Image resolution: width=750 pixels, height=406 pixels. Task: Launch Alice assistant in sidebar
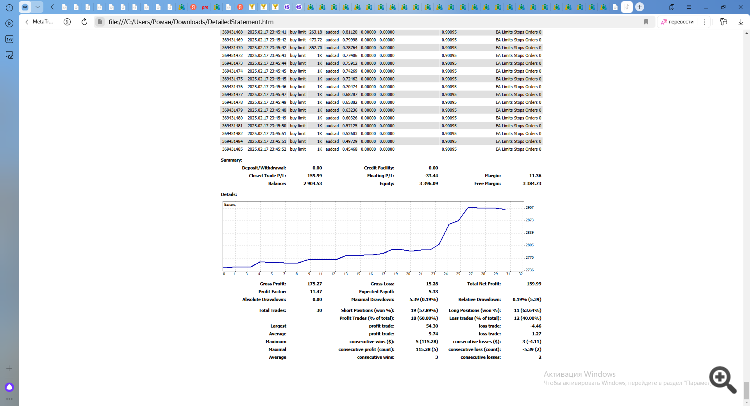click(9, 387)
